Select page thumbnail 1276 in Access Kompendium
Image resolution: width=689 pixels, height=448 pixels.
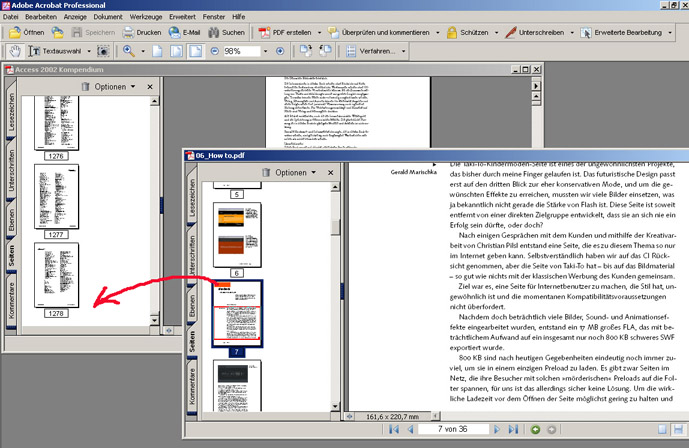56,123
